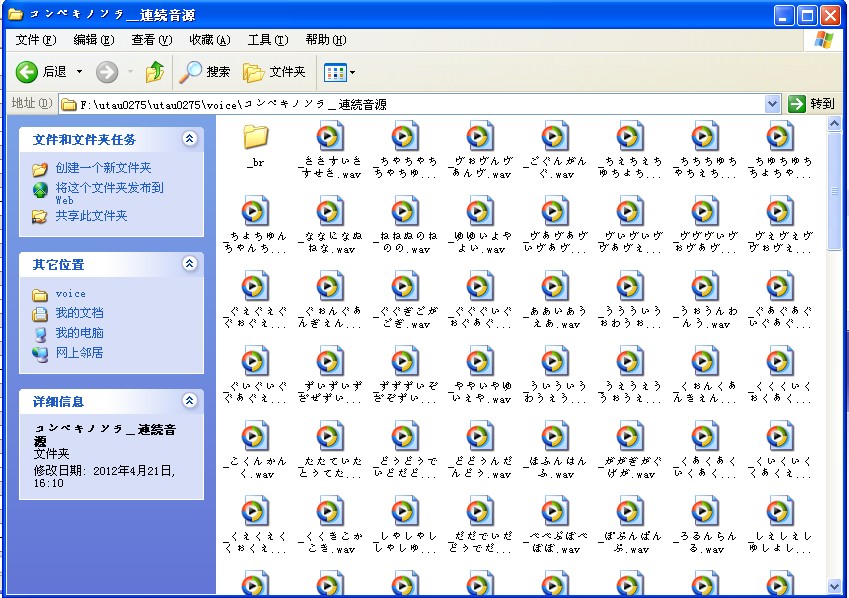Expand the address bar dropdown
The height and width of the screenshot is (598, 849).
(x=773, y=103)
